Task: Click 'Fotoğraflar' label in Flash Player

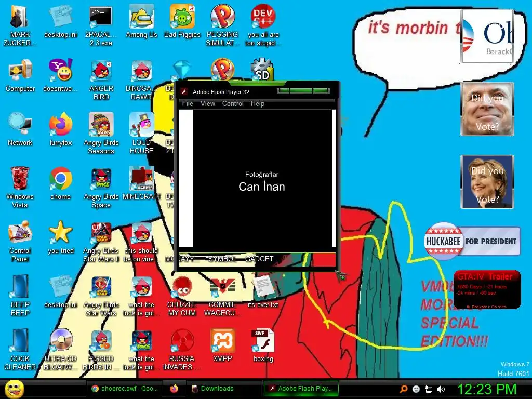Action: (x=262, y=175)
